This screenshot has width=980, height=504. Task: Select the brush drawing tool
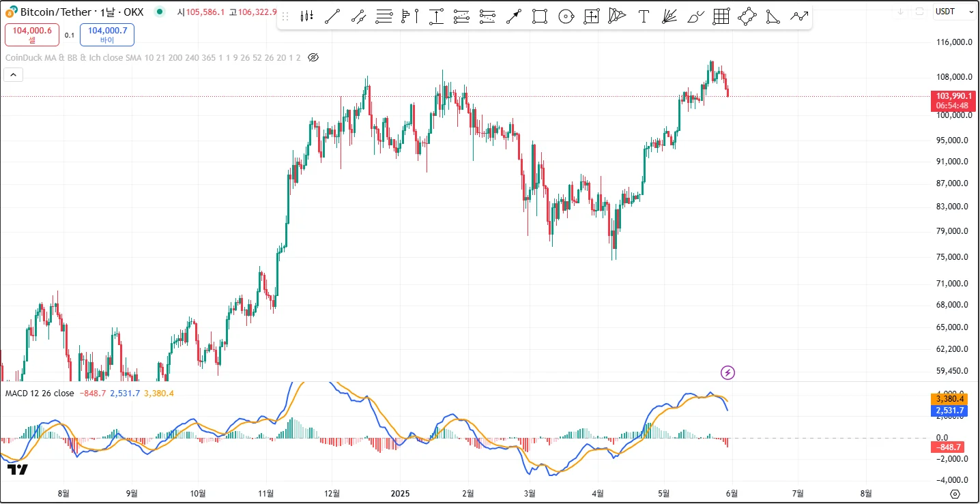[x=695, y=17]
